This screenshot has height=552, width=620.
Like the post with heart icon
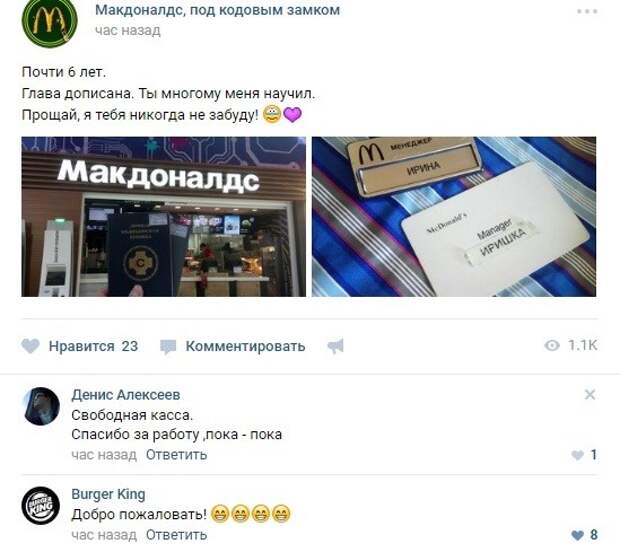coord(30,346)
